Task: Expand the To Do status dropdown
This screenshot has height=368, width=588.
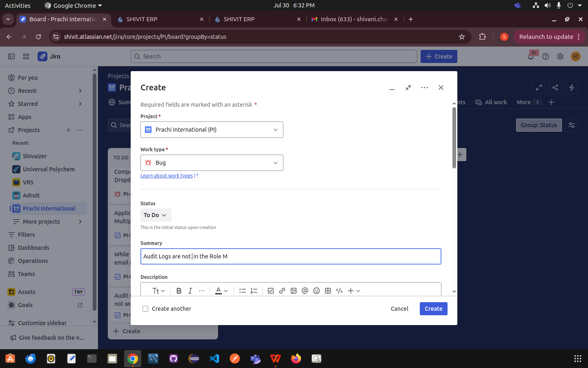Action: 156,215
